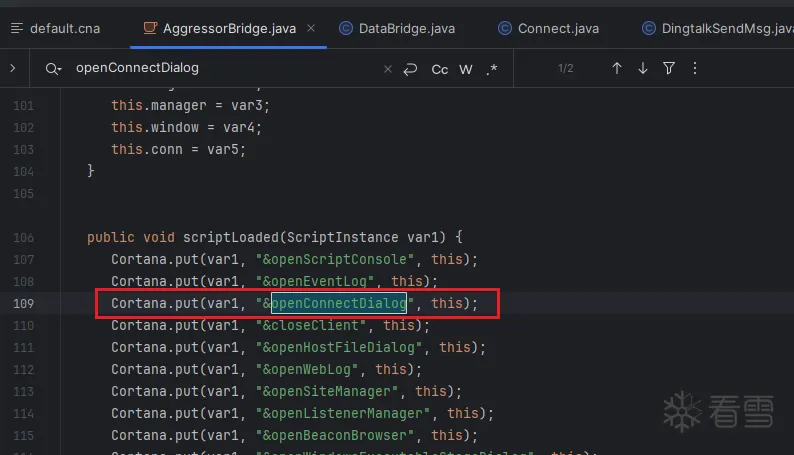Viewport: 794px width, 455px height.
Task: Go to previous search occurrence
Action: pos(617,68)
